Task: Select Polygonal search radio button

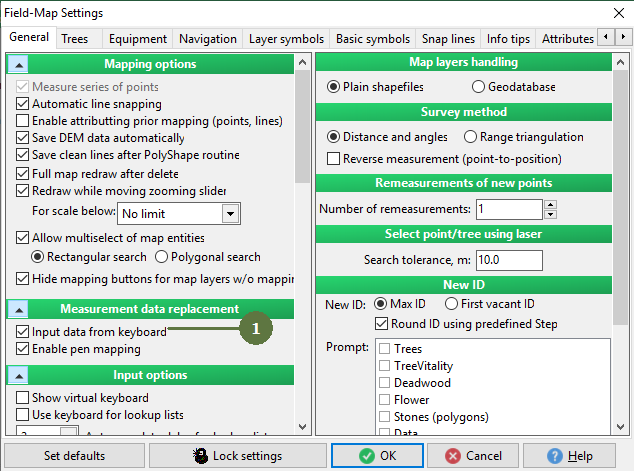Action: tap(161, 257)
